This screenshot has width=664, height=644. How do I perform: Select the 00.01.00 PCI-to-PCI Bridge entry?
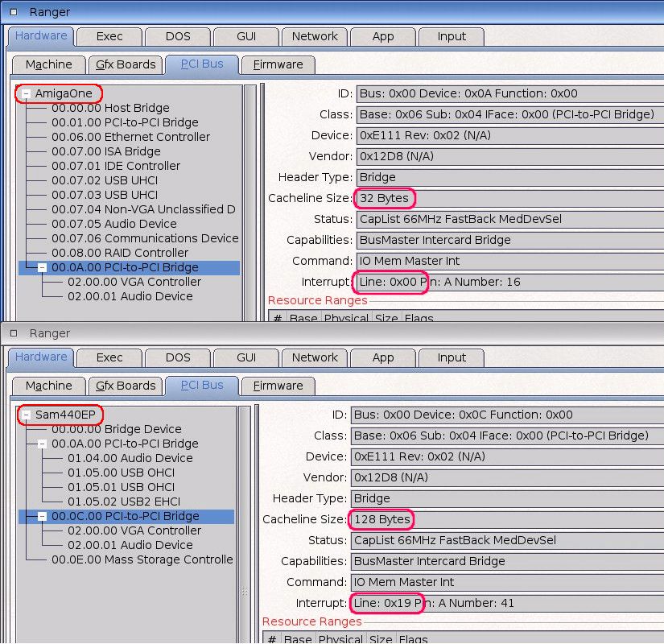coord(125,123)
